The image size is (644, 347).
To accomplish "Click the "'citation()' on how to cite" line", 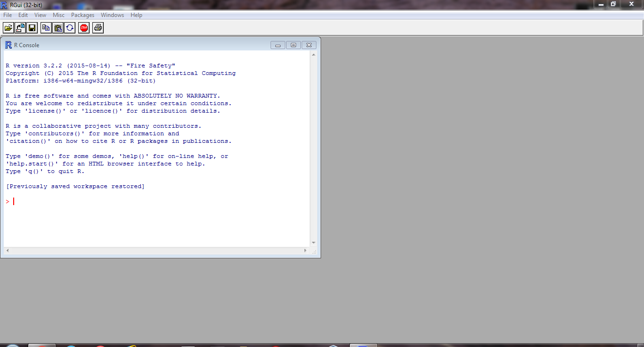I will 119,141.
